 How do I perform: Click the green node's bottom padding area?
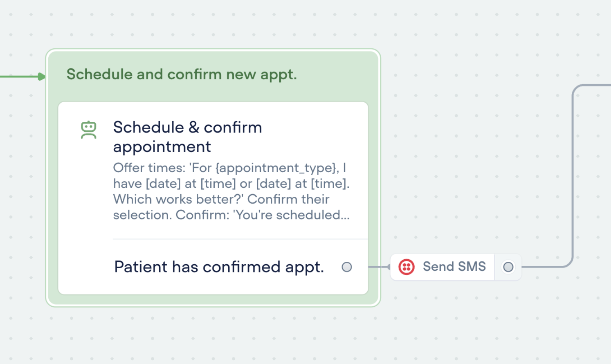tap(213, 300)
